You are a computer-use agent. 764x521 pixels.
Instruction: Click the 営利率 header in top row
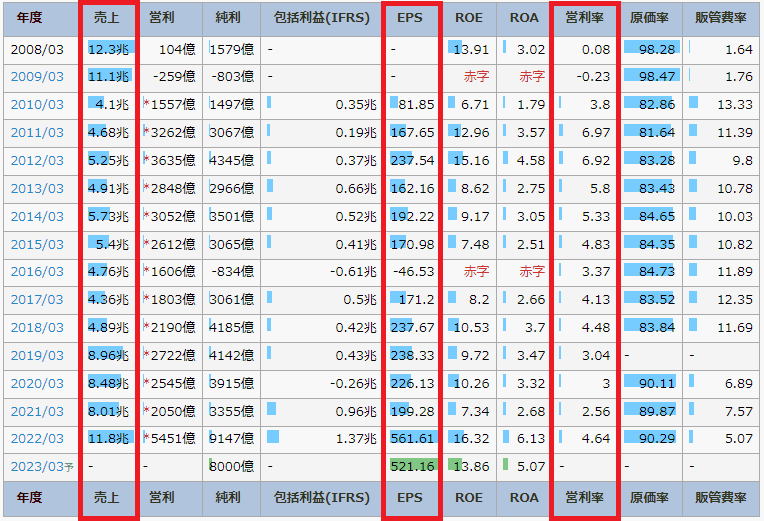point(584,18)
